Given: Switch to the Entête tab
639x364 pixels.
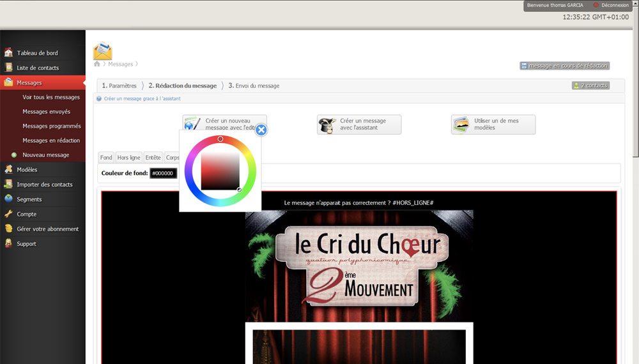Looking at the screenshot, I should [x=153, y=158].
